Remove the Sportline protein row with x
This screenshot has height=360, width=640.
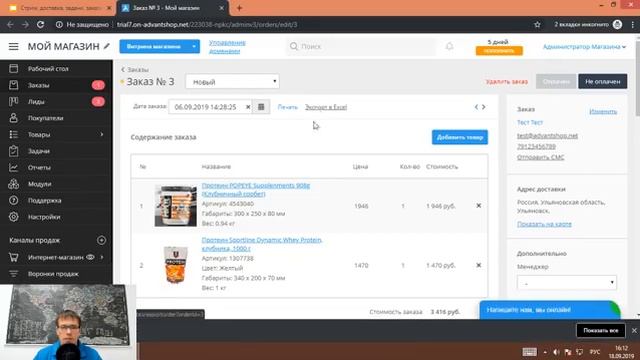point(479,265)
